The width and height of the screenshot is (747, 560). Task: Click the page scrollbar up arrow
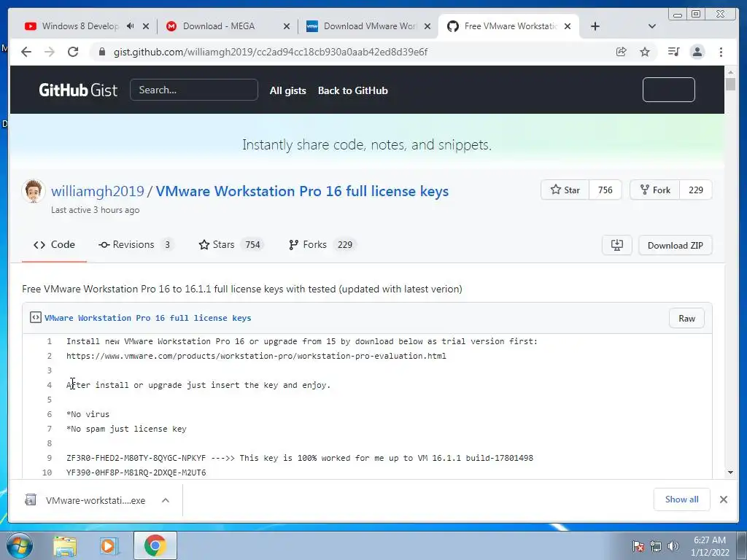pyautogui.click(x=730, y=72)
